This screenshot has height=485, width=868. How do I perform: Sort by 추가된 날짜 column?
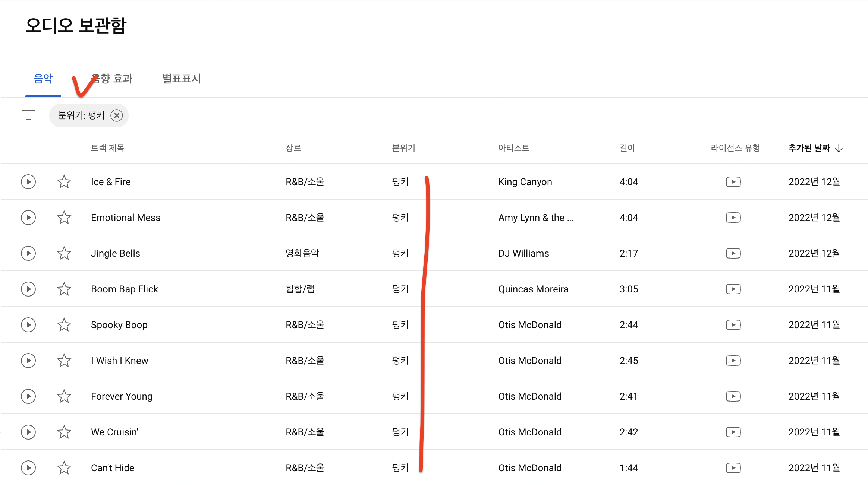815,148
